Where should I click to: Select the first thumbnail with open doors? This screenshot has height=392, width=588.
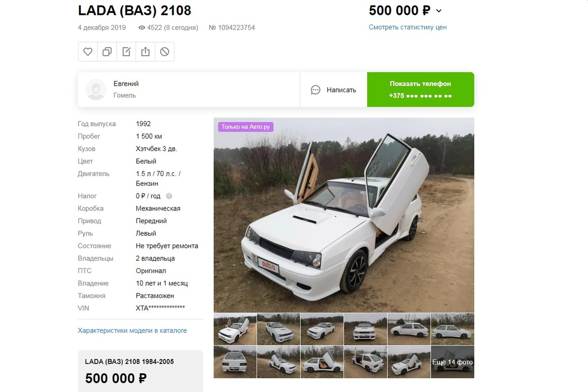tap(235, 329)
